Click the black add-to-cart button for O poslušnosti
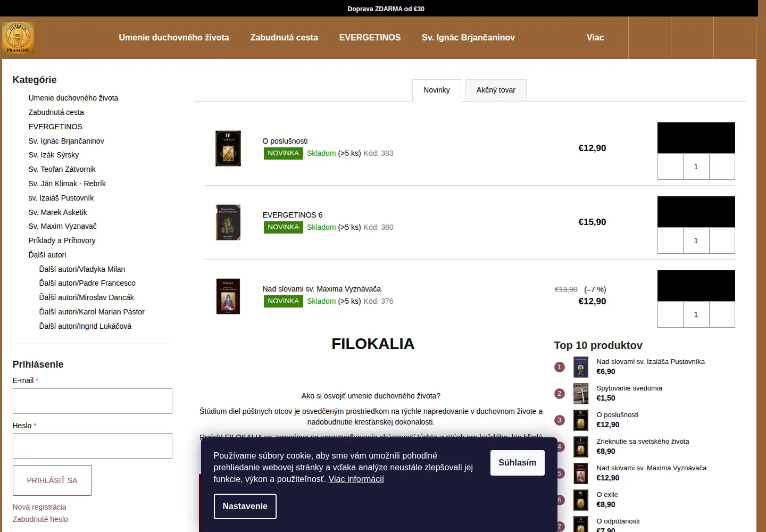Image resolution: width=766 pixels, height=532 pixels. [696, 138]
